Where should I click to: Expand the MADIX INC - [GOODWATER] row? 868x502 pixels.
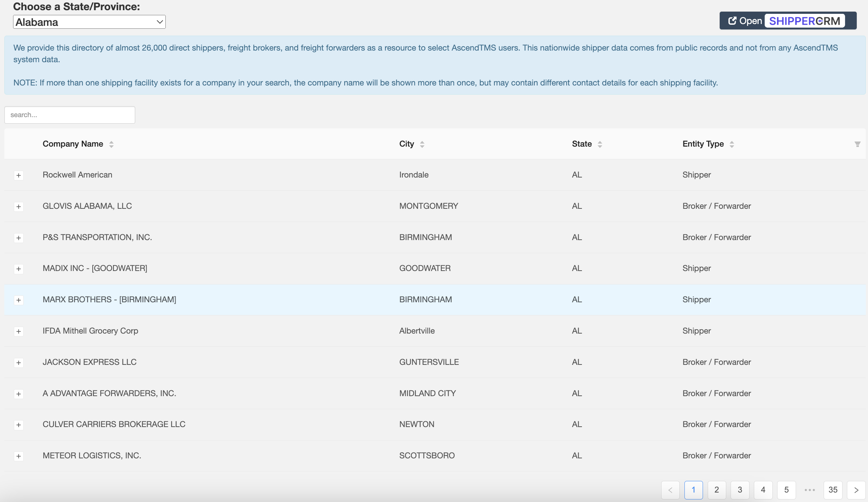coord(19,269)
